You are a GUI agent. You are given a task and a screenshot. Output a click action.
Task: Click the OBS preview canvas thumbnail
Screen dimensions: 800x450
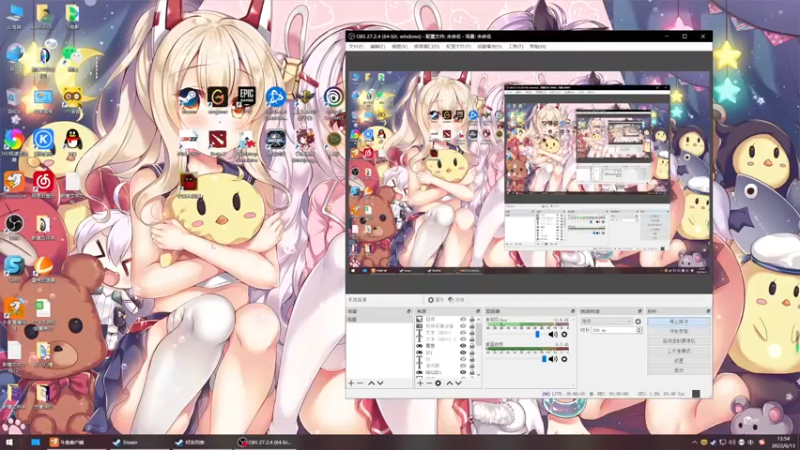pos(529,172)
